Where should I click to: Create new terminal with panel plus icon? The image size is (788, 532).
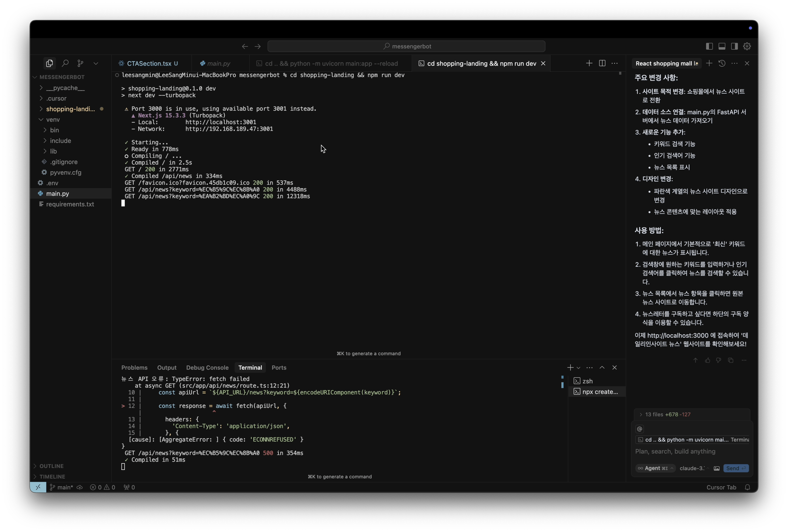point(570,368)
